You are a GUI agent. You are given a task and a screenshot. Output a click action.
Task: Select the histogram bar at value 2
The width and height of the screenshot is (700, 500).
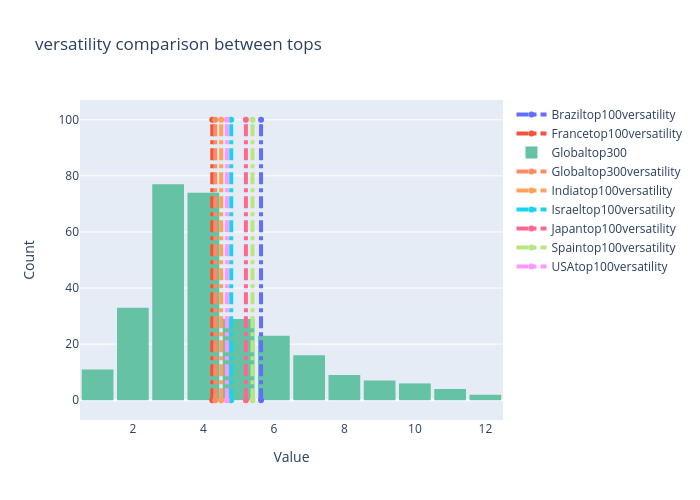point(133,354)
